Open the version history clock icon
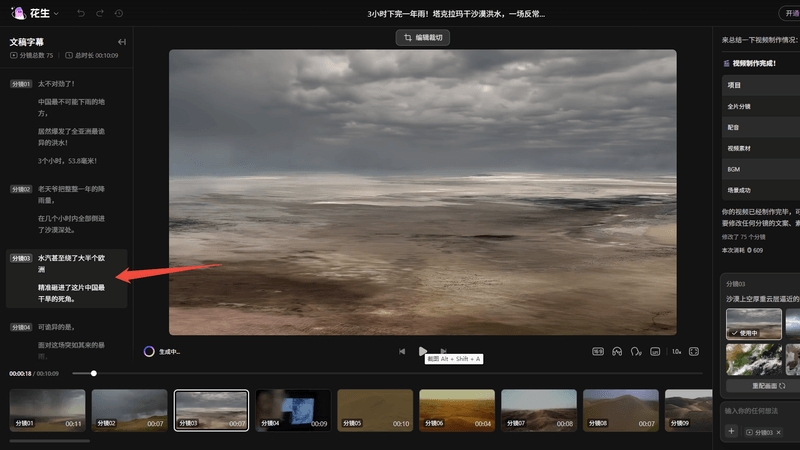The width and height of the screenshot is (800, 450). (119, 13)
